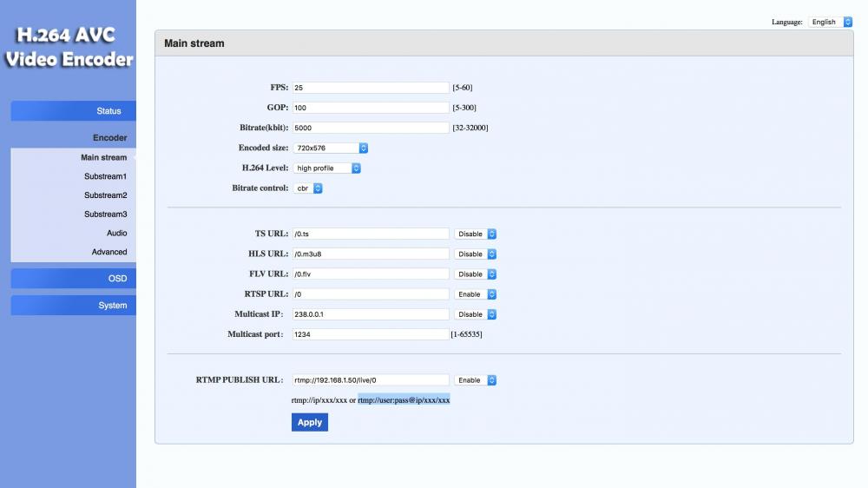Change the HLS URL Disable selector

coord(476,254)
